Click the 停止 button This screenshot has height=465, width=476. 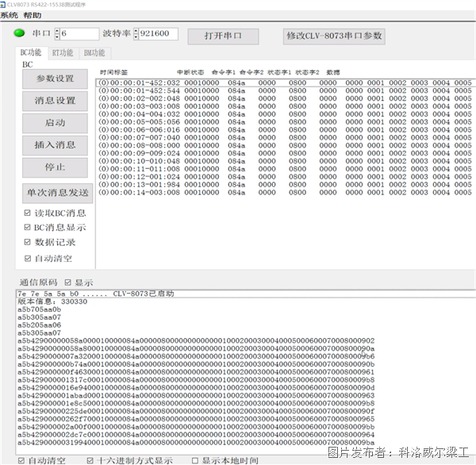55,167
